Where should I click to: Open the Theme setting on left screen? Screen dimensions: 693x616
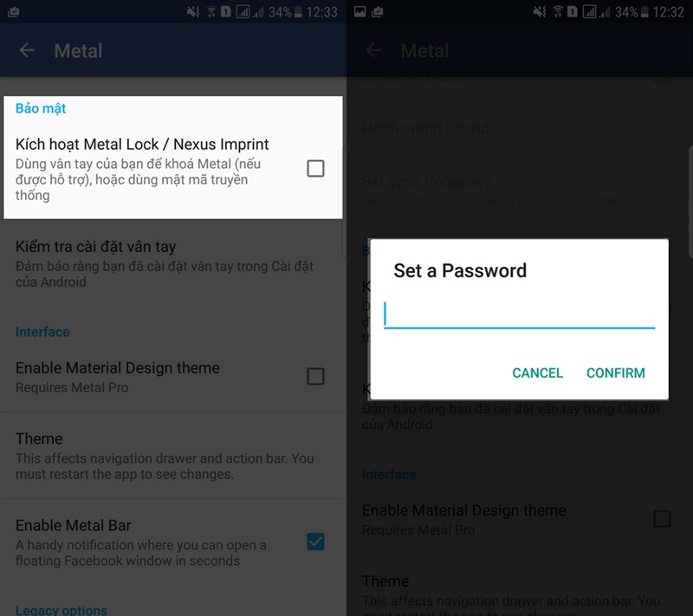pos(173,456)
